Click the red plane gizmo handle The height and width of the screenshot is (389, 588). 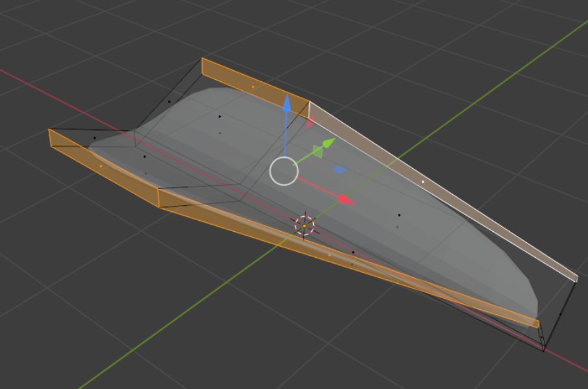click(311, 123)
